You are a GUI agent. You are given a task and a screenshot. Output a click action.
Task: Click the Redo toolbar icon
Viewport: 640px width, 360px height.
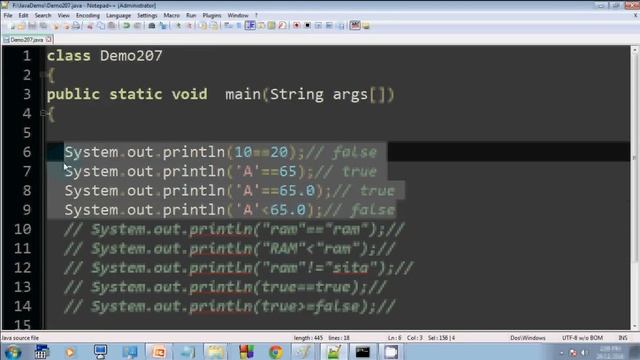click(138, 26)
